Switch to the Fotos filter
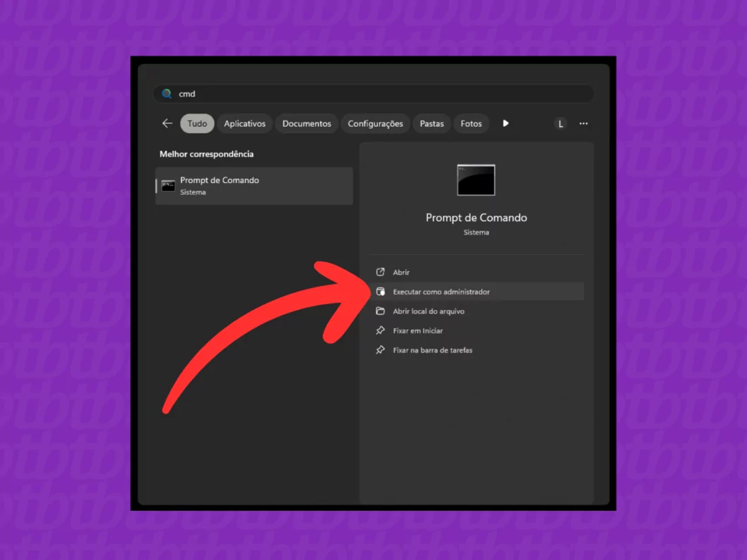The width and height of the screenshot is (747, 560). 471,123
